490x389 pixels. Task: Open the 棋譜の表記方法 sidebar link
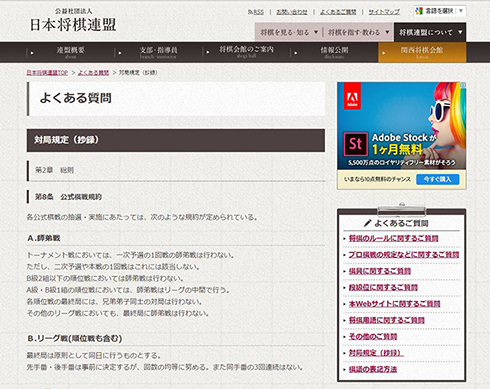pos(373,369)
